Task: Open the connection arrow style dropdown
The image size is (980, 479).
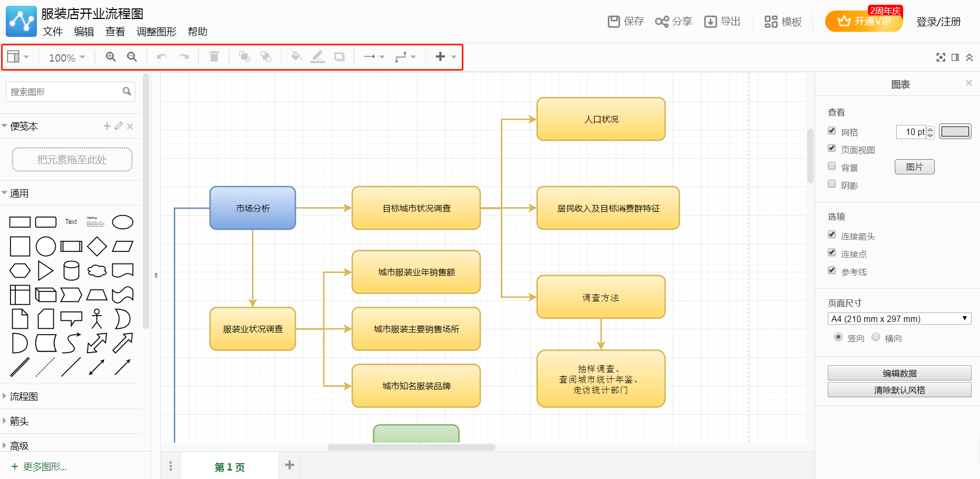Action: [x=374, y=56]
